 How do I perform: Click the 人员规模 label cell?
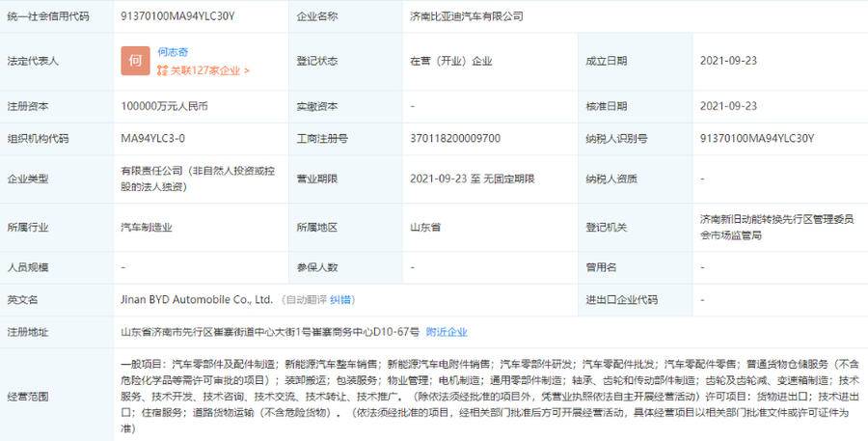point(57,267)
